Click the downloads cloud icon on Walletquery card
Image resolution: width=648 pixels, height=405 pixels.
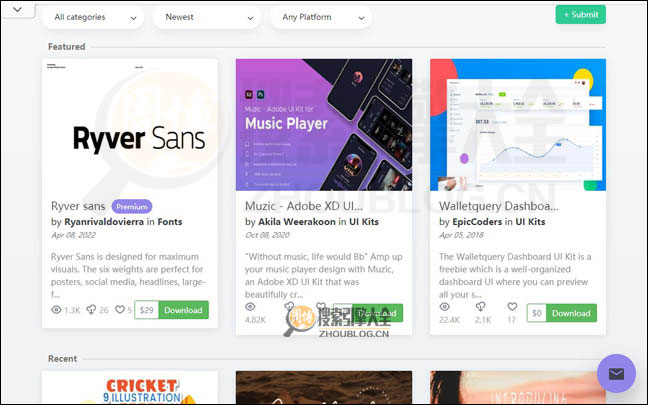pyautogui.click(x=480, y=307)
